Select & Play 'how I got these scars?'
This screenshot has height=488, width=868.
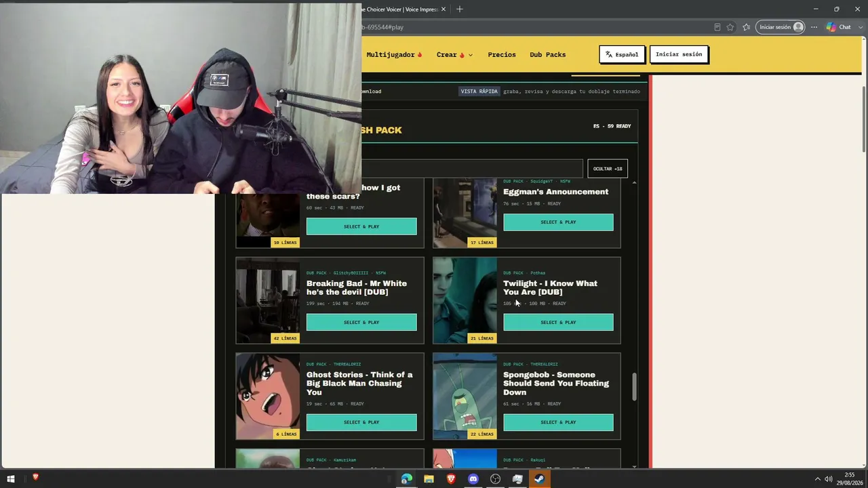(x=361, y=226)
